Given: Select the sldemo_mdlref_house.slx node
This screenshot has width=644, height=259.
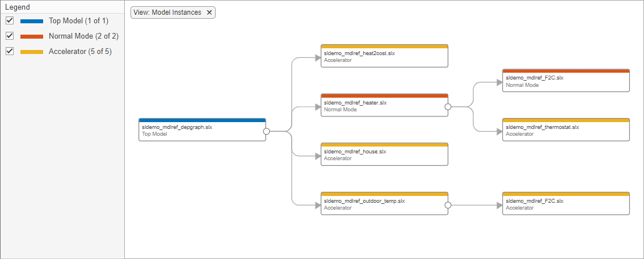Looking at the screenshot, I should click(384, 155).
